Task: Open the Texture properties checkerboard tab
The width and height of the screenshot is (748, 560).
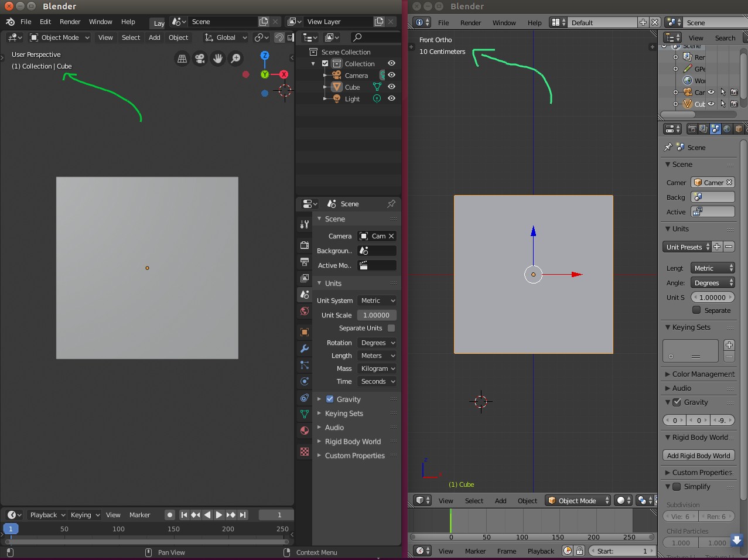Action: (x=305, y=452)
